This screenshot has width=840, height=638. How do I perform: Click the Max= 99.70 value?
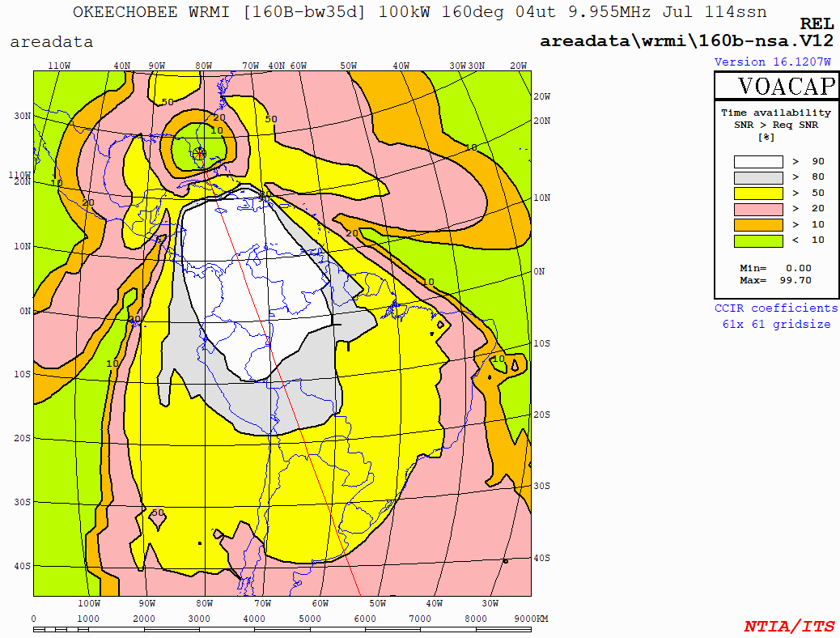click(x=775, y=281)
